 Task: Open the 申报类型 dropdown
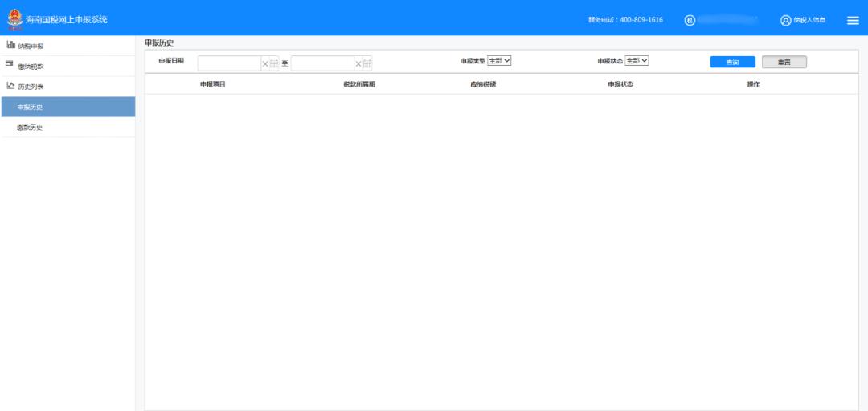click(x=499, y=61)
